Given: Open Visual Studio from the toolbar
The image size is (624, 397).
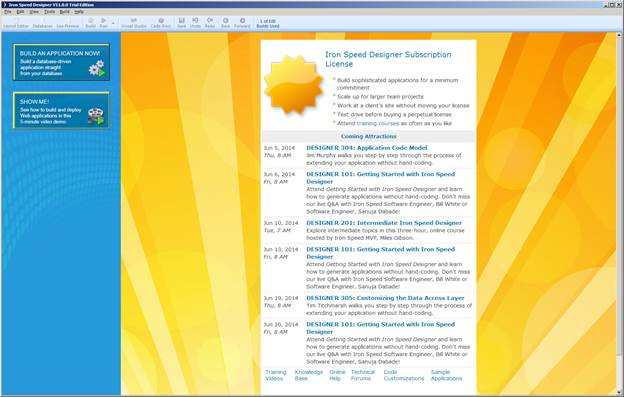Looking at the screenshot, I should click(x=134, y=23).
